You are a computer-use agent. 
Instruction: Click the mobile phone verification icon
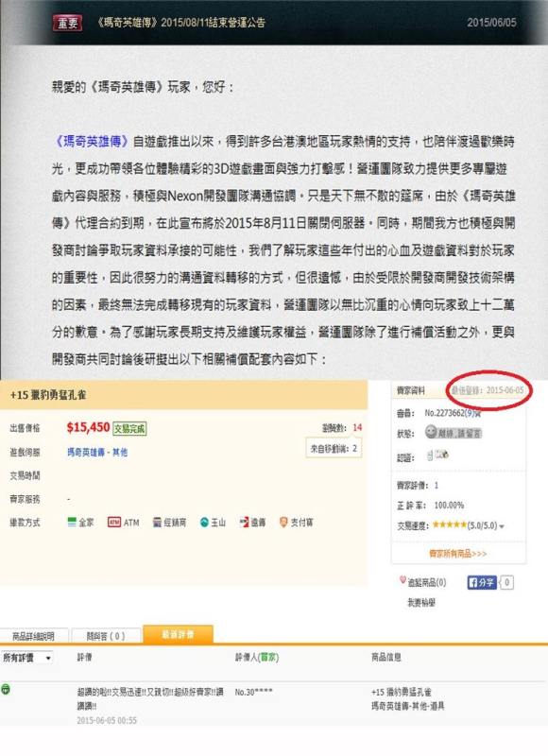(430, 455)
